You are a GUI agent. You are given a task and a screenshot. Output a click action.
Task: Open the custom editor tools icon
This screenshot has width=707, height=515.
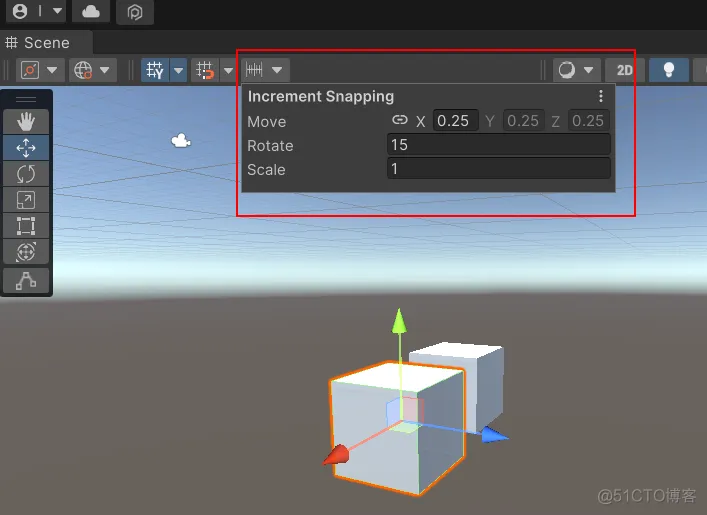(x=26, y=280)
